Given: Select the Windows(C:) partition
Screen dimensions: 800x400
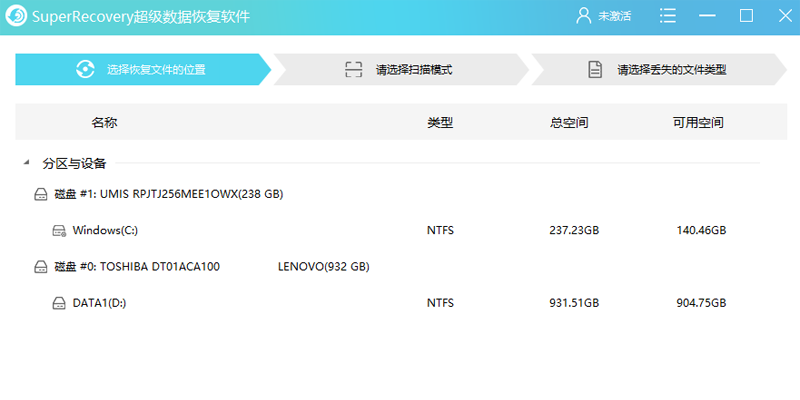Looking at the screenshot, I should pos(105,231).
